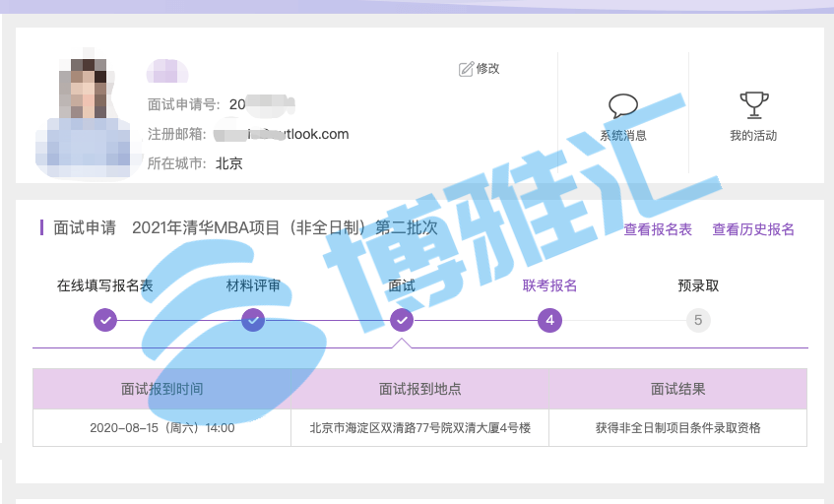Click the 2020-08-15 (周六) 14:00 cell
This screenshot has height=504, width=834.
click(162, 428)
